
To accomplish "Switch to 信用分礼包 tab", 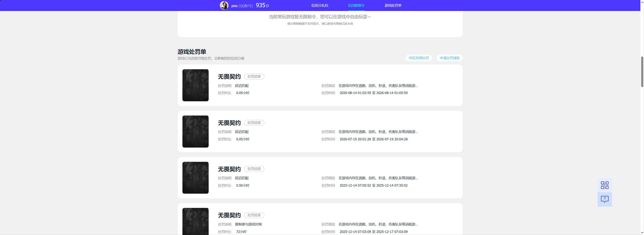I will [319, 5].
